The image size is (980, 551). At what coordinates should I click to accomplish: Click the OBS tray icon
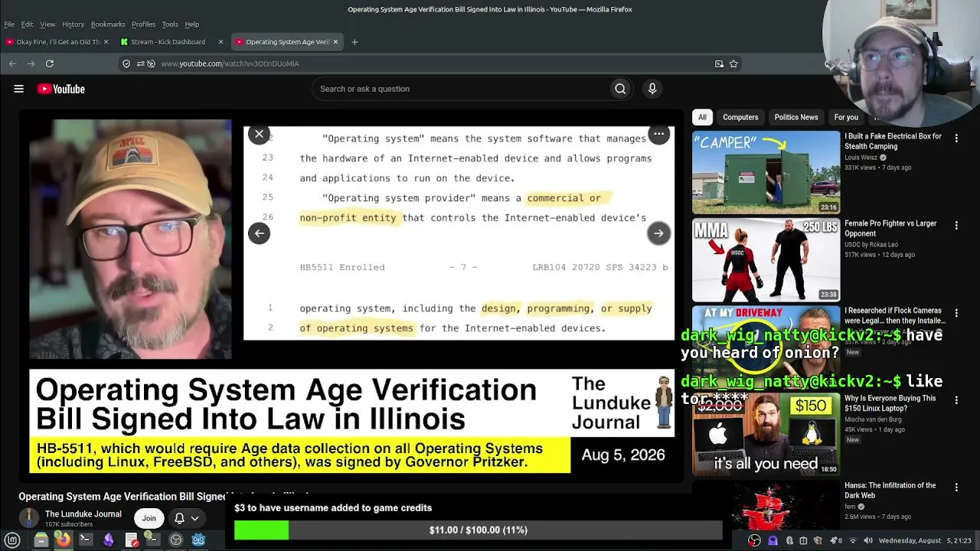(754, 540)
